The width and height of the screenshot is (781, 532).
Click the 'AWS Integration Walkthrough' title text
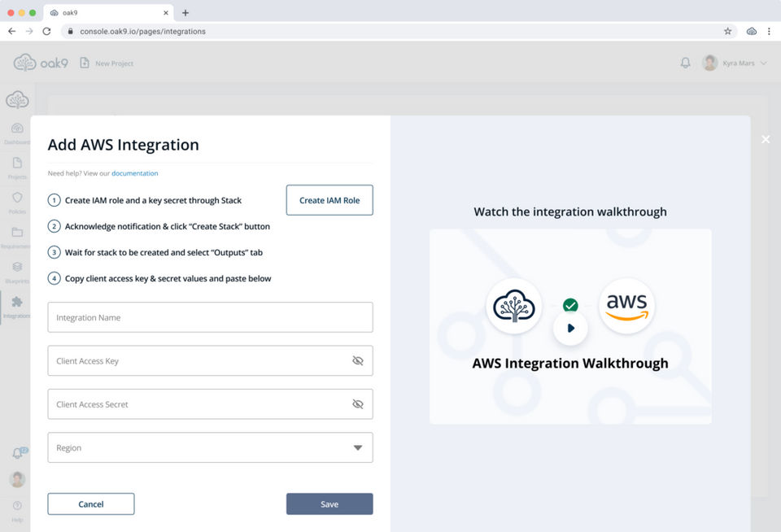click(x=570, y=363)
